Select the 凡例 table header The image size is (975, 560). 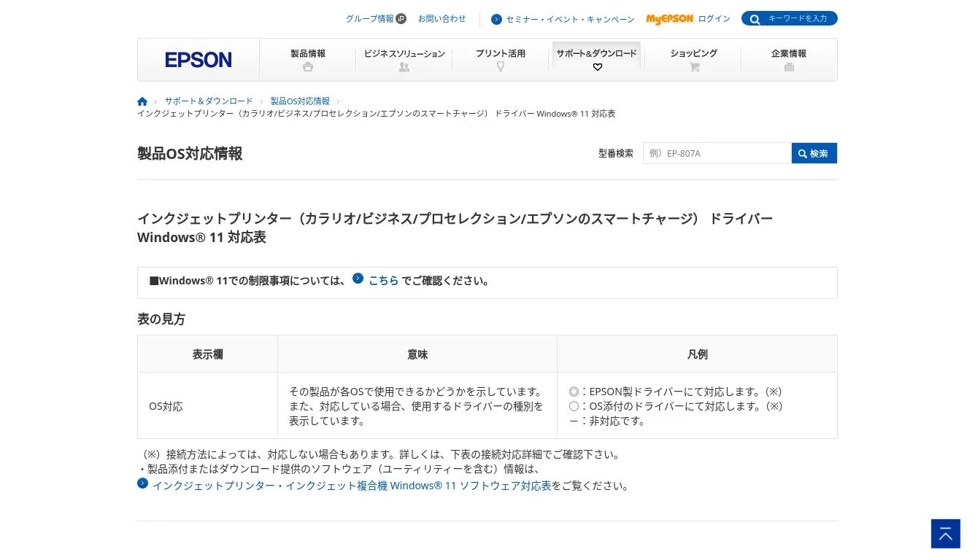[x=697, y=354]
